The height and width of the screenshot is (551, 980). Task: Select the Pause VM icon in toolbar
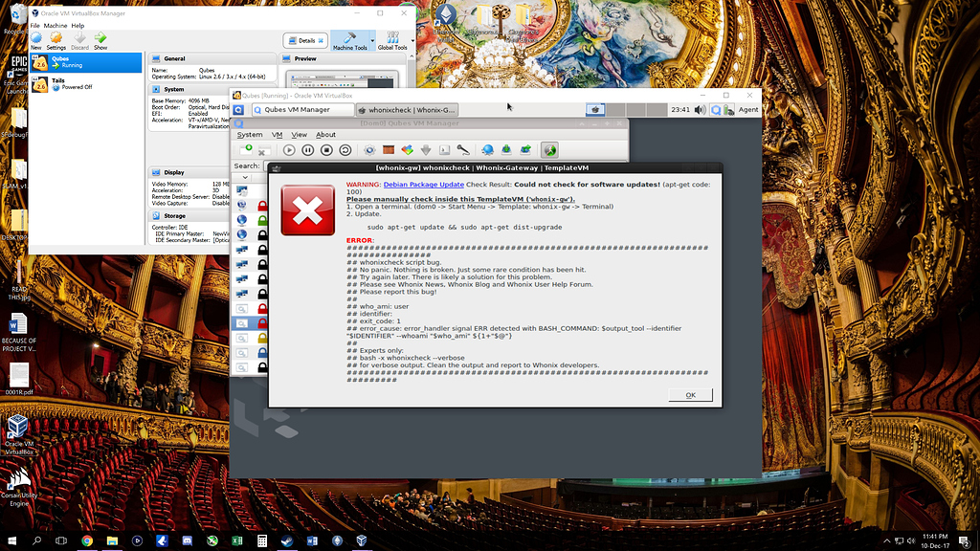[x=307, y=150]
